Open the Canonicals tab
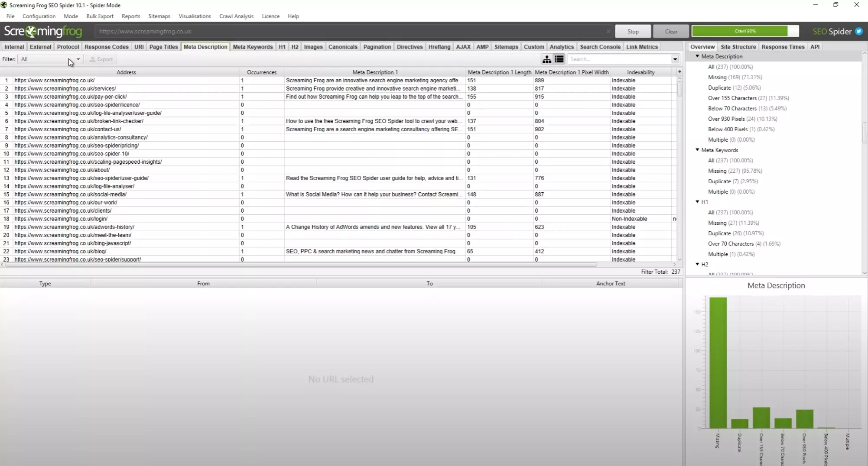The image size is (868, 466). tap(343, 47)
